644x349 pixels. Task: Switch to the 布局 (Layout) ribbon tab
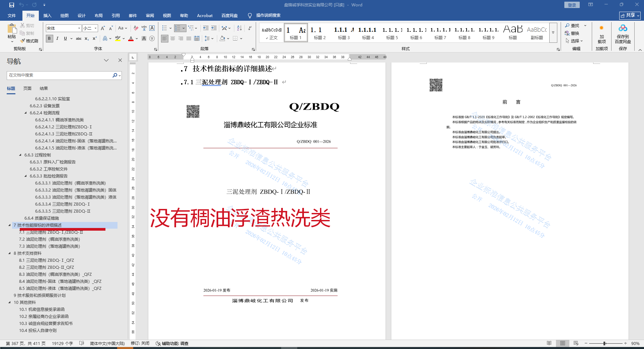98,16
